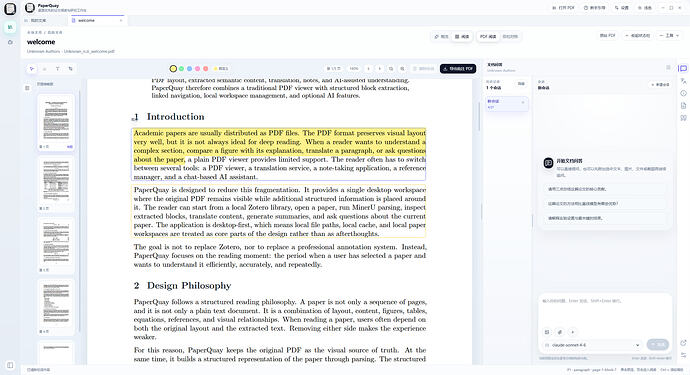
Task: Click the pop-out icon at the right rail bottom
Action: pyautogui.click(x=683, y=343)
